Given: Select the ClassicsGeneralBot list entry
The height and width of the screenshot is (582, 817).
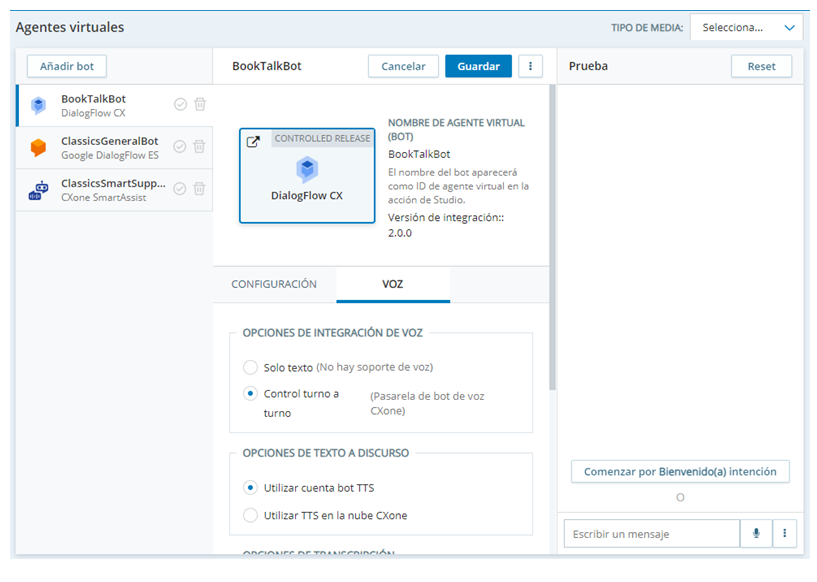Looking at the screenshot, I should click(x=114, y=147).
